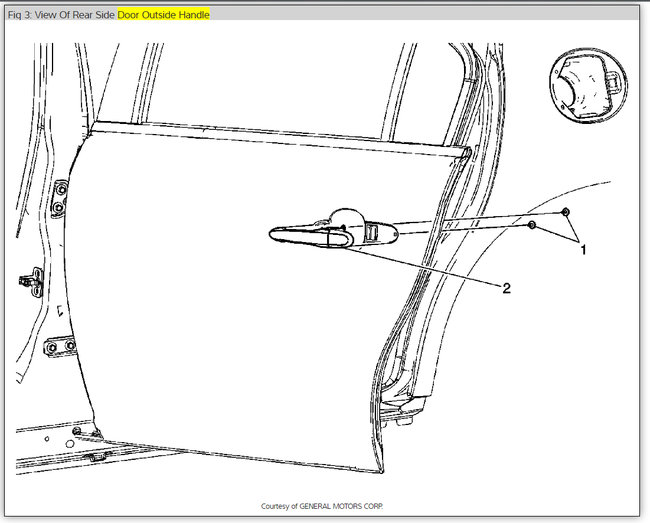Click callout number 1 label

click(583, 250)
